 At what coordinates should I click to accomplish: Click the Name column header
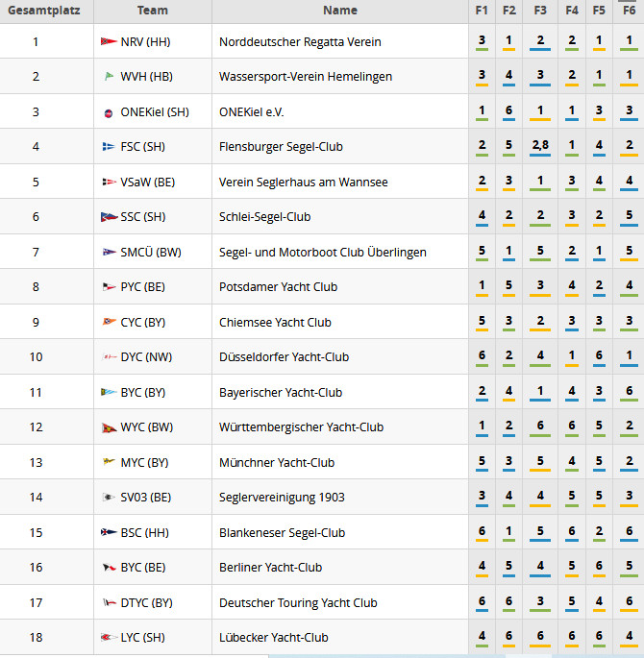coord(340,11)
